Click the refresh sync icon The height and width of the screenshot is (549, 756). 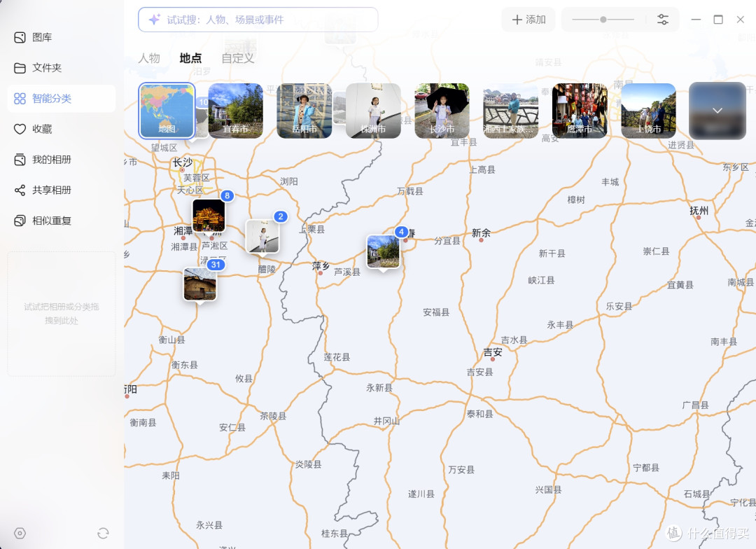103,533
